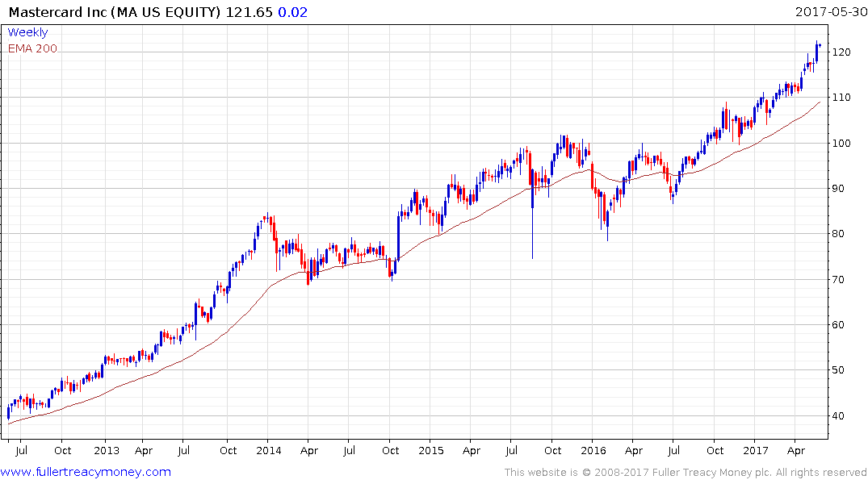Click the 'Mastercard Inc (MA US EQUITY)' title
868x484 pixels.
115,12
